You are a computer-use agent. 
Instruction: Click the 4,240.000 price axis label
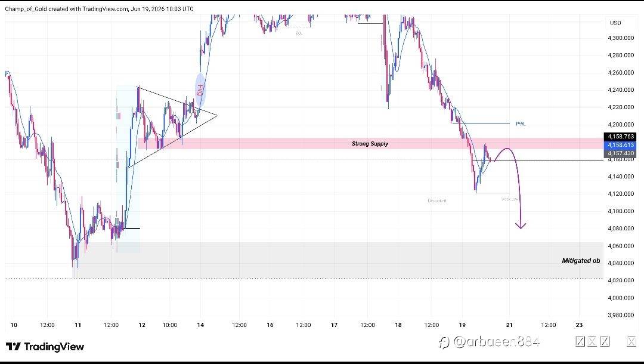(x=621, y=90)
